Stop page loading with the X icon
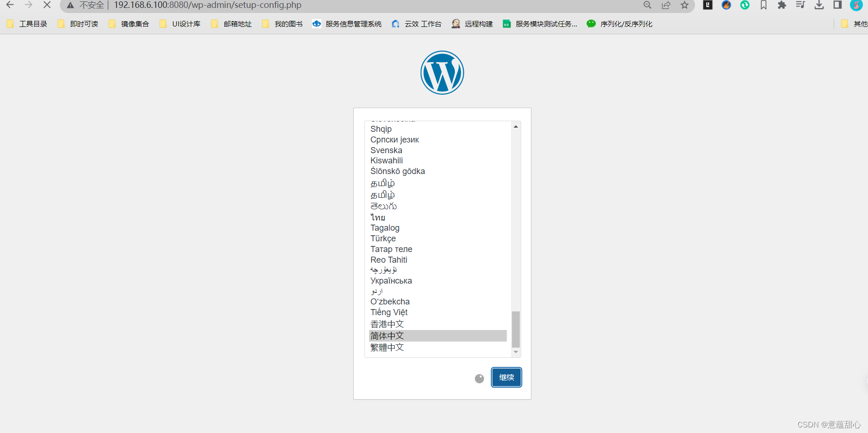The height and width of the screenshot is (433, 868). click(x=47, y=5)
